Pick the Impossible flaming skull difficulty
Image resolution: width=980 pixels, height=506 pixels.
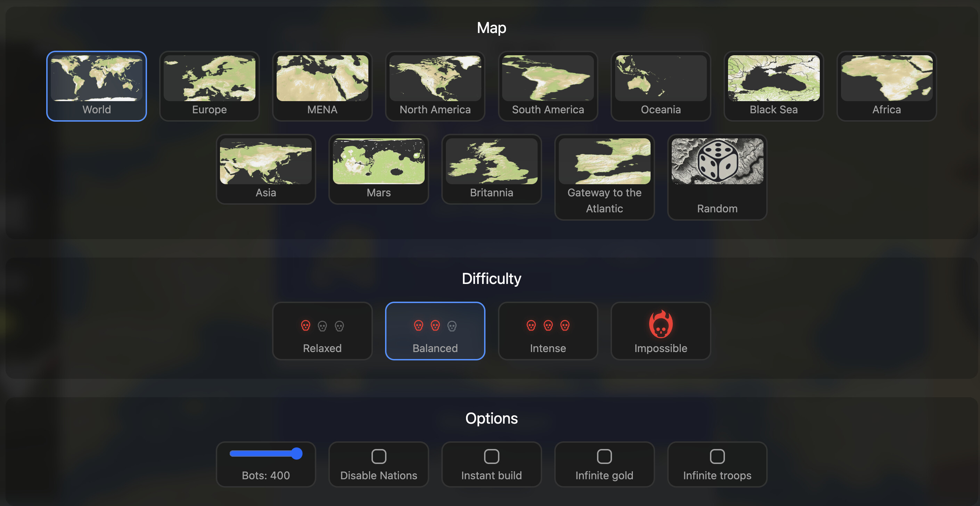(x=660, y=330)
